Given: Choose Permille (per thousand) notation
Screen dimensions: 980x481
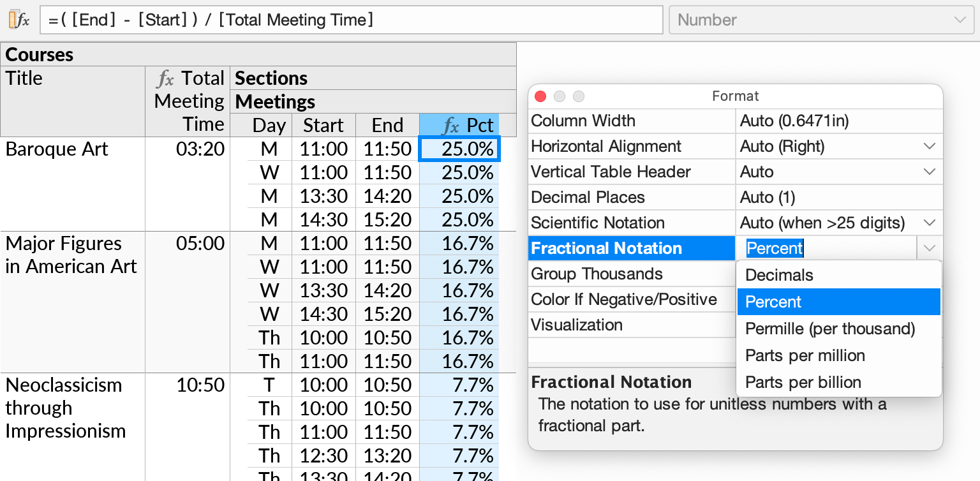Looking at the screenshot, I should point(829,329).
